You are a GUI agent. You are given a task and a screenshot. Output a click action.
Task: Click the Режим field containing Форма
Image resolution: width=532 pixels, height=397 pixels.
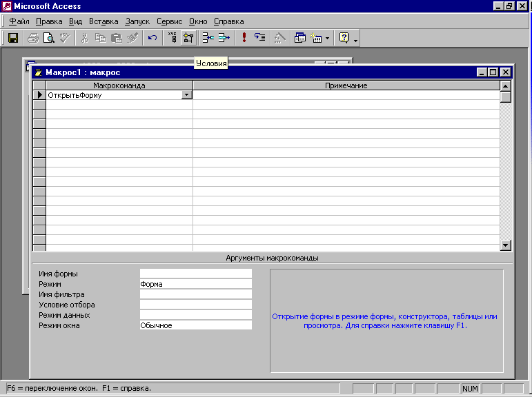coord(196,284)
